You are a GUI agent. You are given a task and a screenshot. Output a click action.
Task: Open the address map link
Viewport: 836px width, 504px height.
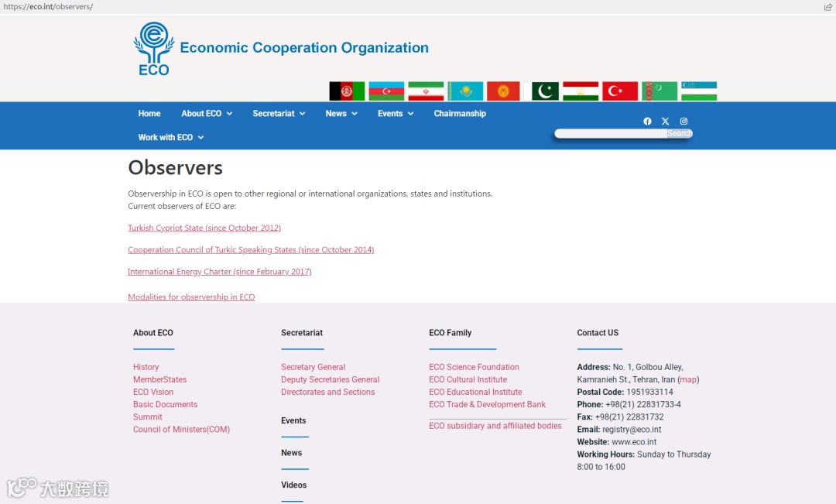click(x=688, y=379)
